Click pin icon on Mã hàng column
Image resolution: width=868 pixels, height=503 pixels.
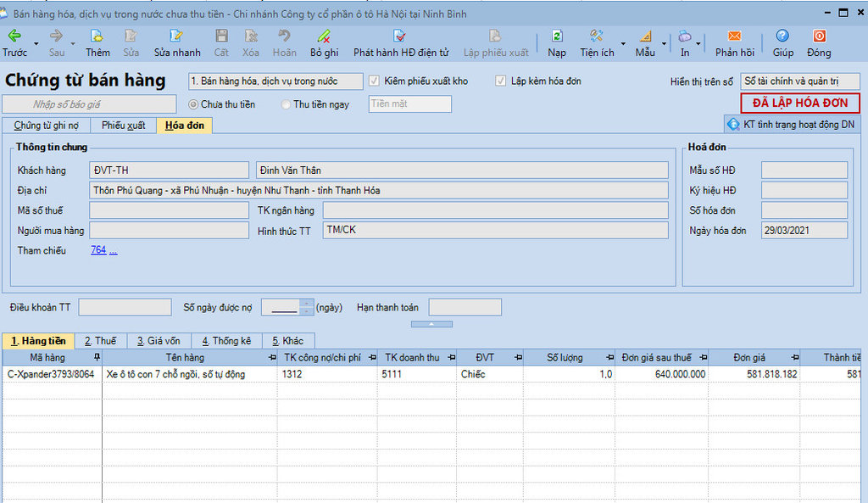97,357
